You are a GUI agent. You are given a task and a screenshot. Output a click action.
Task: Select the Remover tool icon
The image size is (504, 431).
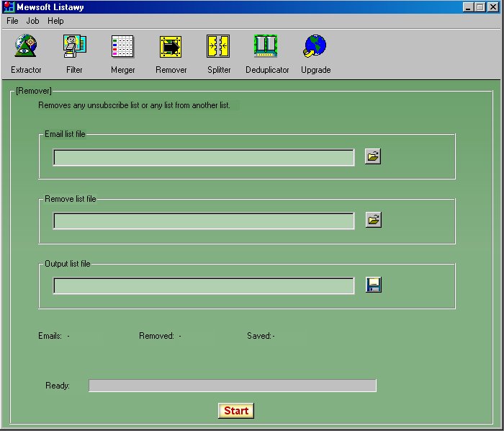point(171,46)
